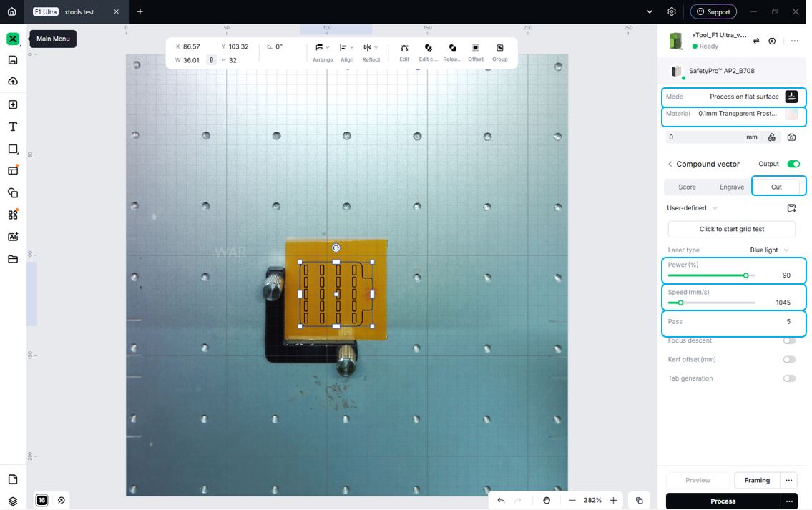The width and height of the screenshot is (812, 510).
Task: Open more options beside Process
Action: point(789,501)
